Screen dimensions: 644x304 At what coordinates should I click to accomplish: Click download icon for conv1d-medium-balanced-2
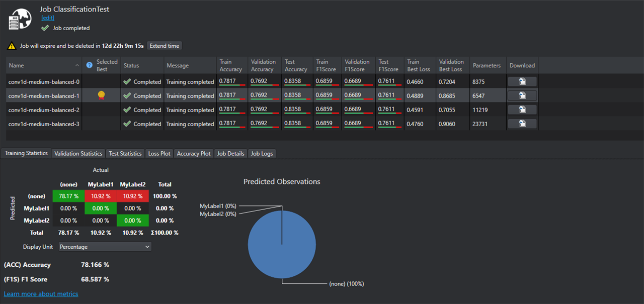[522, 110]
